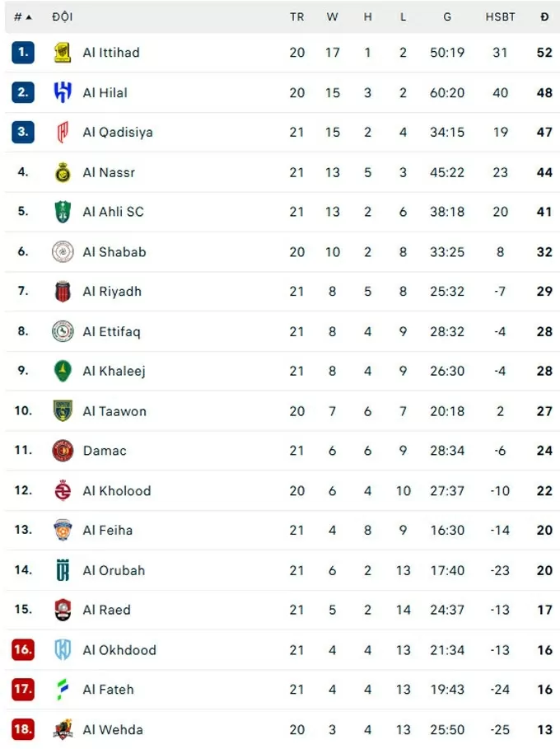Click the red relegation badge for position 18

pyautogui.click(x=22, y=729)
